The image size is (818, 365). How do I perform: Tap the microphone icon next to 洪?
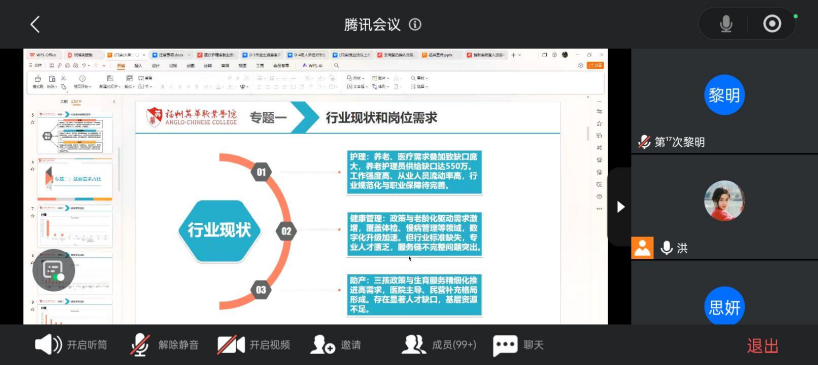click(666, 248)
